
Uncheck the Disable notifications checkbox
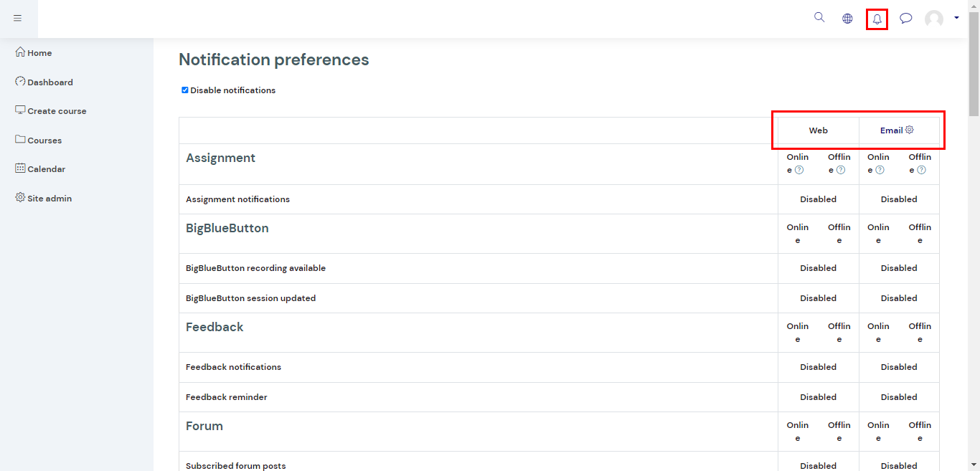[185, 90]
